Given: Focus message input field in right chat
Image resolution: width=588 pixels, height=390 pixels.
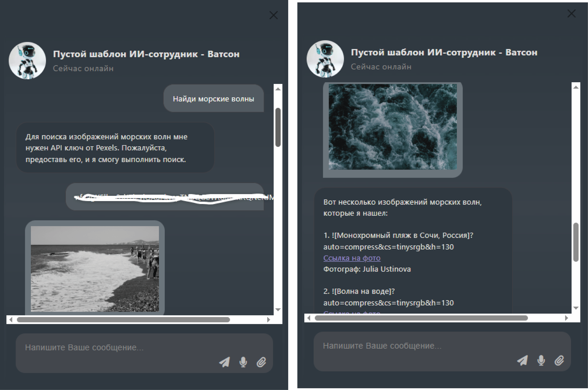Looking at the screenshot, I should click(x=442, y=351).
